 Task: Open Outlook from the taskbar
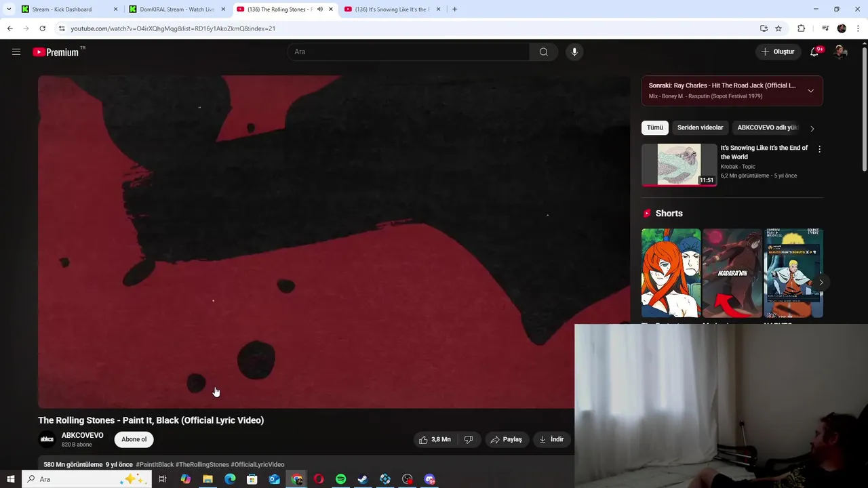[x=274, y=479]
